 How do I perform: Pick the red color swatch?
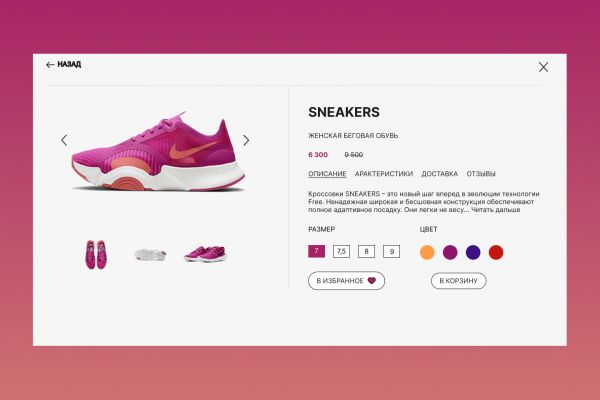(x=496, y=252)
